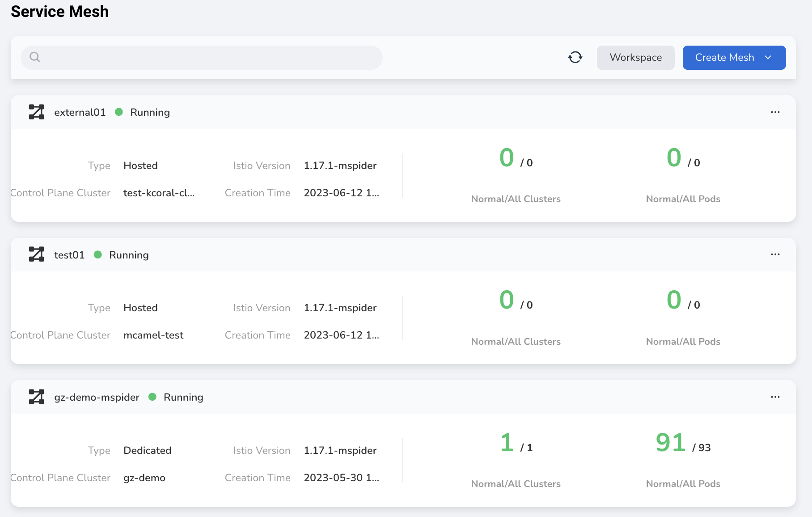Open the test01 mesh name link
The image size is (812, 517).
69,255
